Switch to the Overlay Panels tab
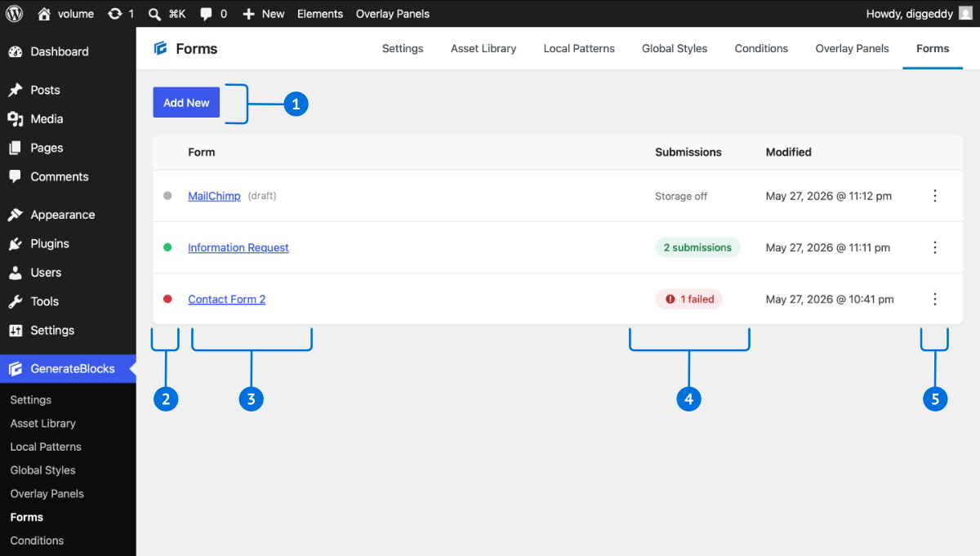The image size is (980, 556). tap(852, 48)
